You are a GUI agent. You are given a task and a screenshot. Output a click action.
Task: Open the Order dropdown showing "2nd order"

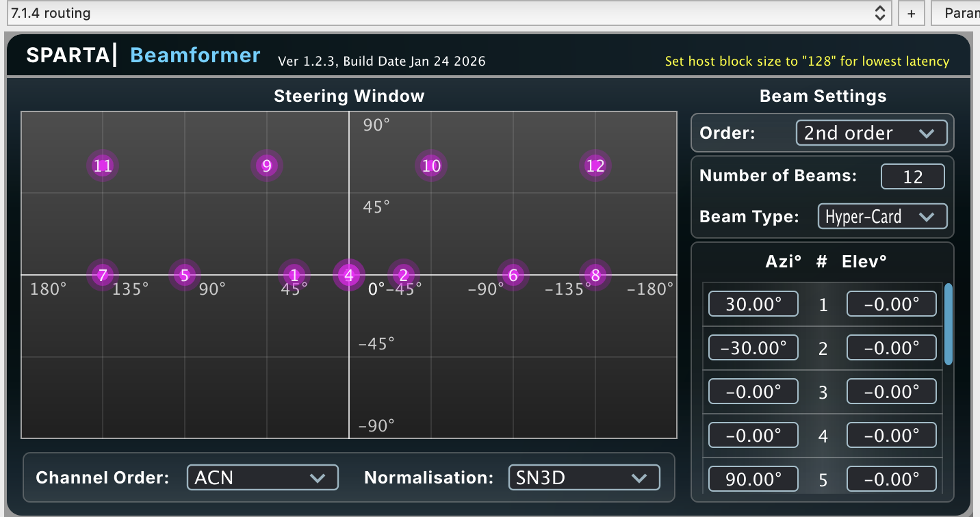(x=871, y=133)
